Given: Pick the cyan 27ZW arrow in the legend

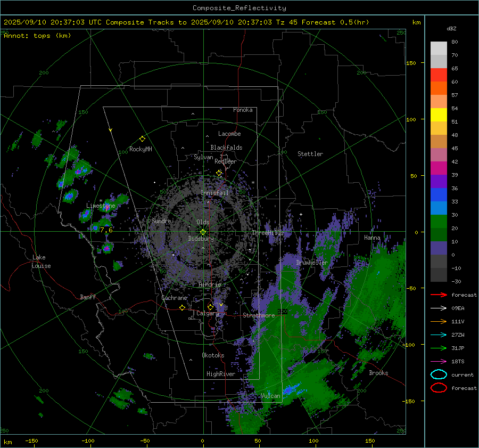Looking at the screenshot, I should (x=439, y=335).
